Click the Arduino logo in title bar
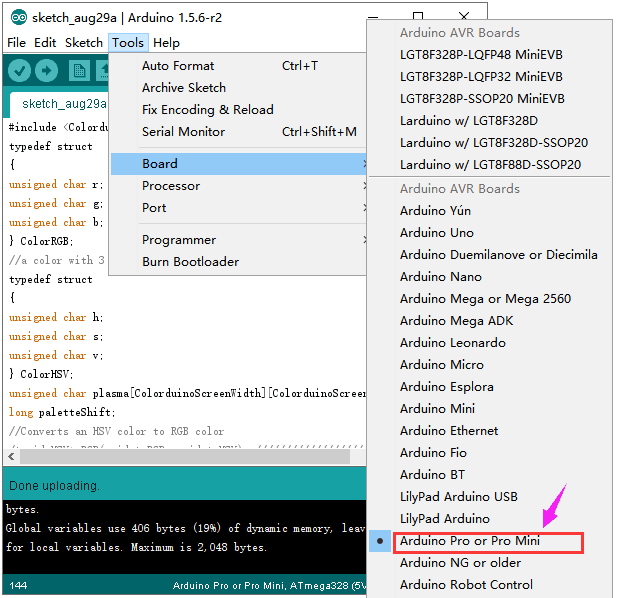The image size is (621, 598). click(19, 17)
